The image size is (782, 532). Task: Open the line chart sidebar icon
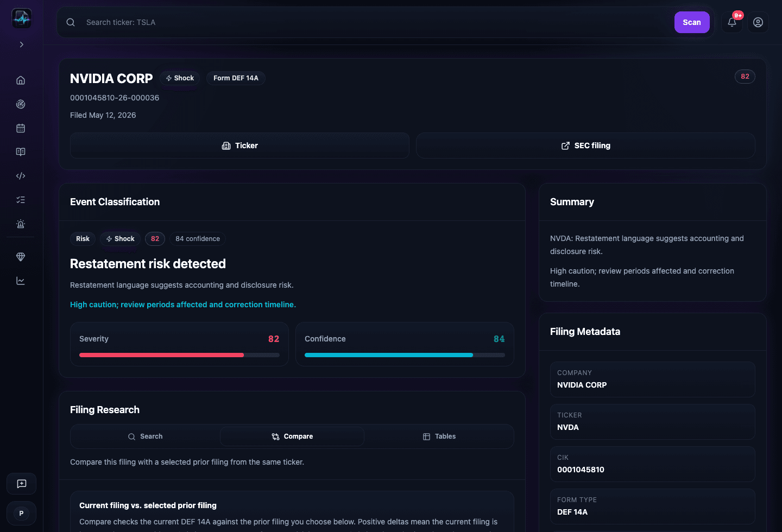coord(21,281)
